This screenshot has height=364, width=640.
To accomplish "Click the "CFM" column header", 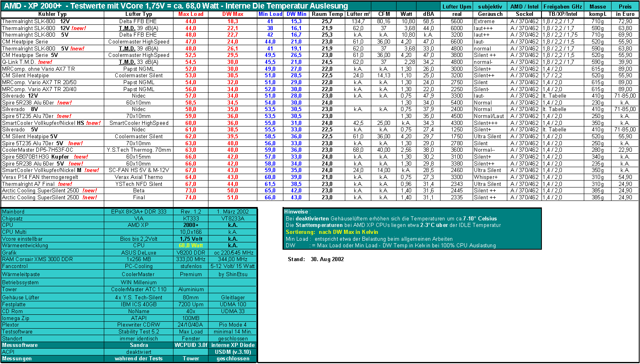I will click(384, 14).
